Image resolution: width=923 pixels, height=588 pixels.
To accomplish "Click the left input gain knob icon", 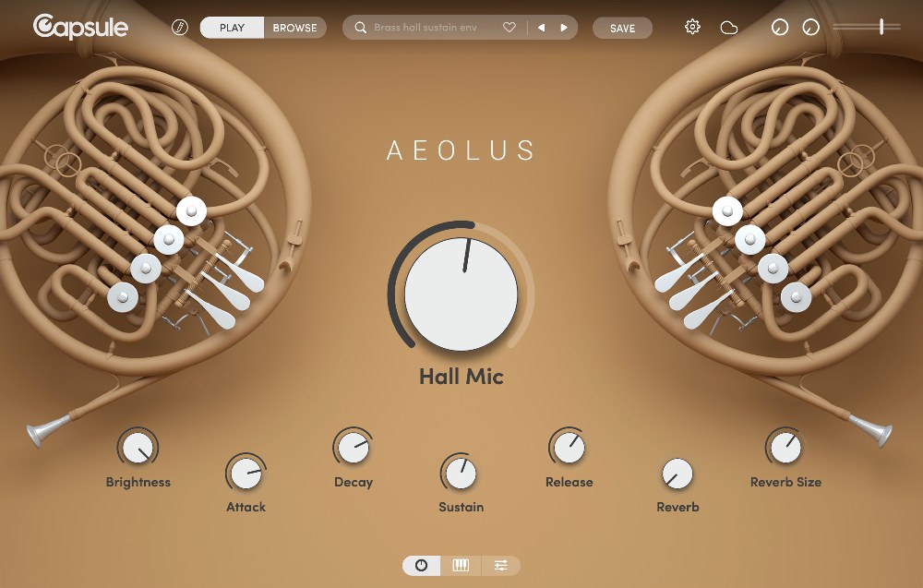I will [x=780, y=28].
